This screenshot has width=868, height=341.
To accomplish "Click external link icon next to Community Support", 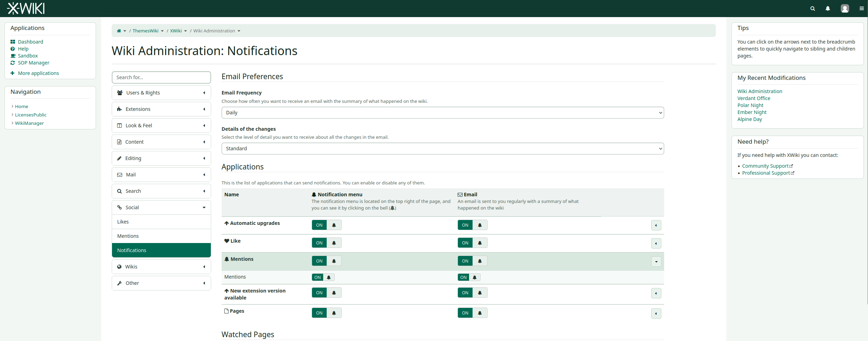I will tap(791, 166).
